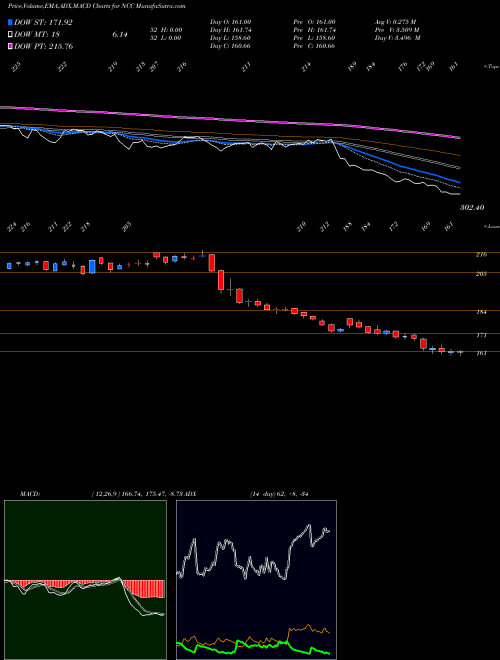Click the '<Tops' row label

coord(491,67)
